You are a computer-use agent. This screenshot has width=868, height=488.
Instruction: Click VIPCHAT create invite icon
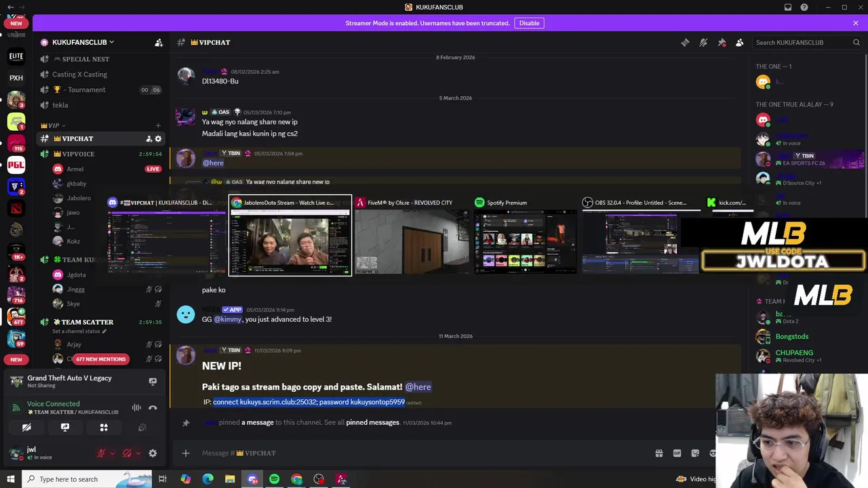pos(149,138)
